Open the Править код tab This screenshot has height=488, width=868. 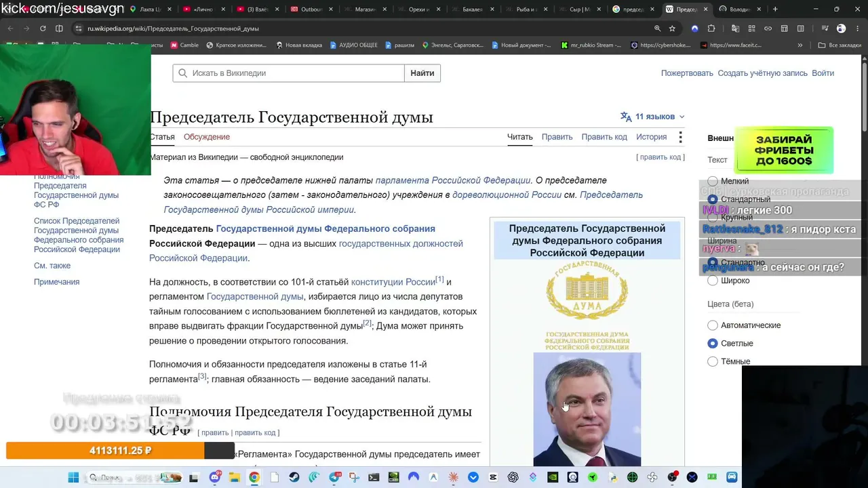604,137
